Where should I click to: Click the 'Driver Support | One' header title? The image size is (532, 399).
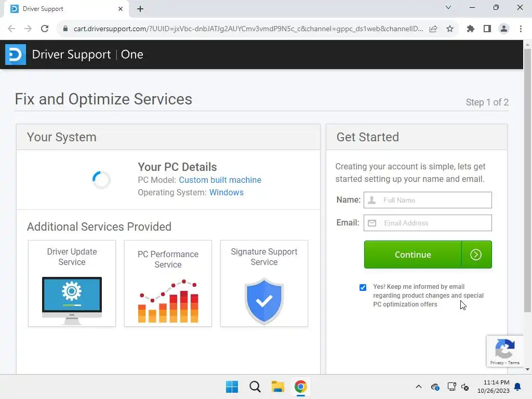point(87,54)
